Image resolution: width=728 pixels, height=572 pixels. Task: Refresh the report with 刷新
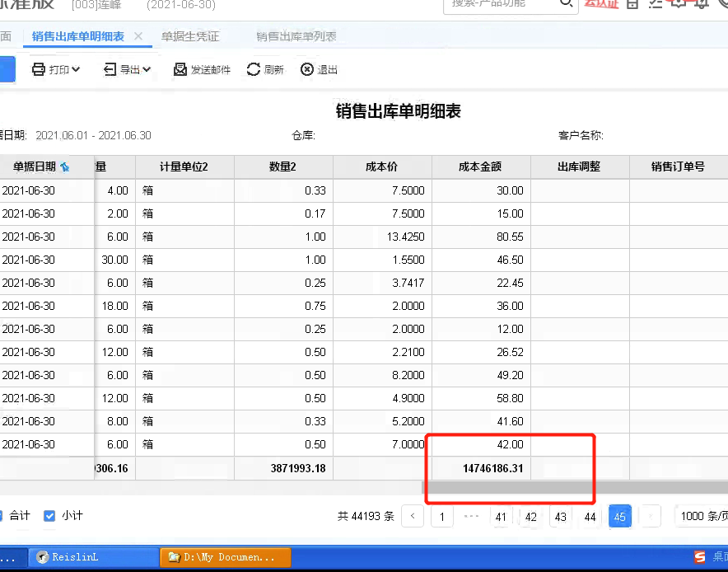click(x=265, y=70)
